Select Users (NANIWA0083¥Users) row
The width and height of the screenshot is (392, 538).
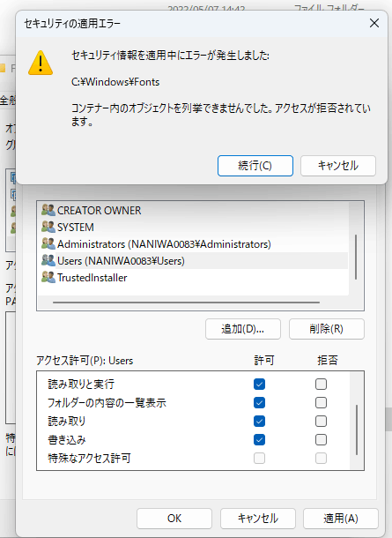pyautogui.click(x=195, y=260)
